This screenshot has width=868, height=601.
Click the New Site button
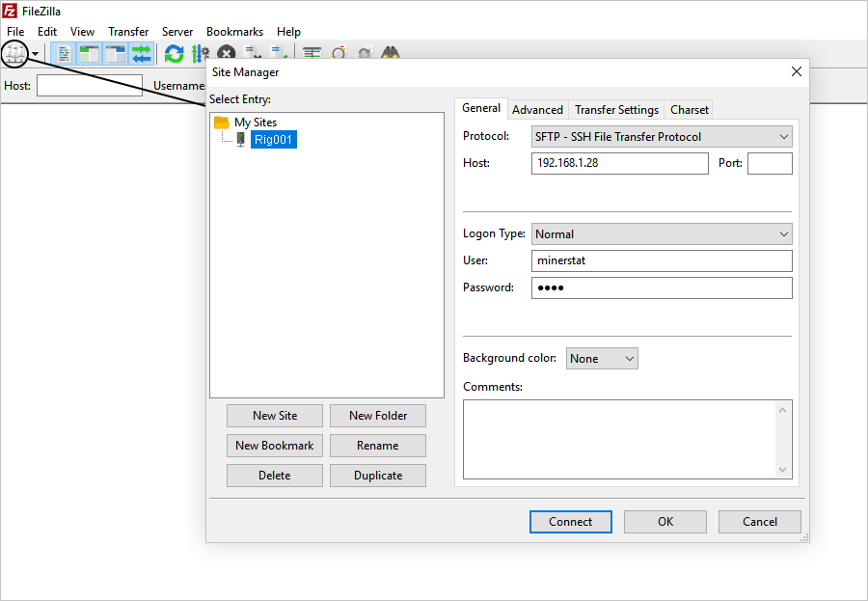pos(275,416)
